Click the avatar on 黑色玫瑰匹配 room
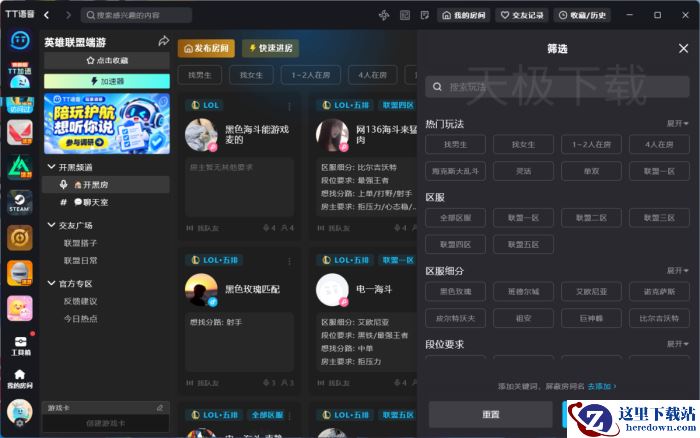 tap(201, 290)
